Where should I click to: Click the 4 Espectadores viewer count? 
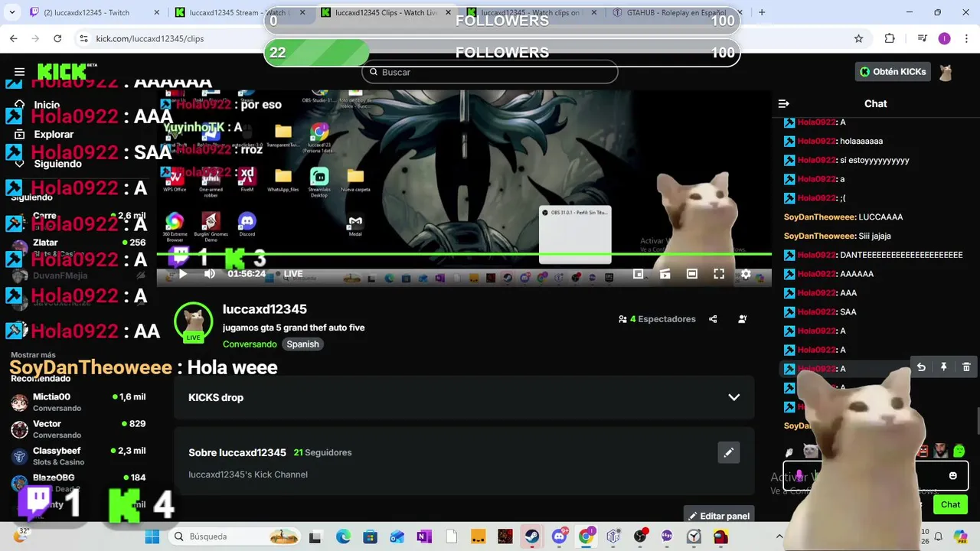pyautogui.click(x=657, y=319)
